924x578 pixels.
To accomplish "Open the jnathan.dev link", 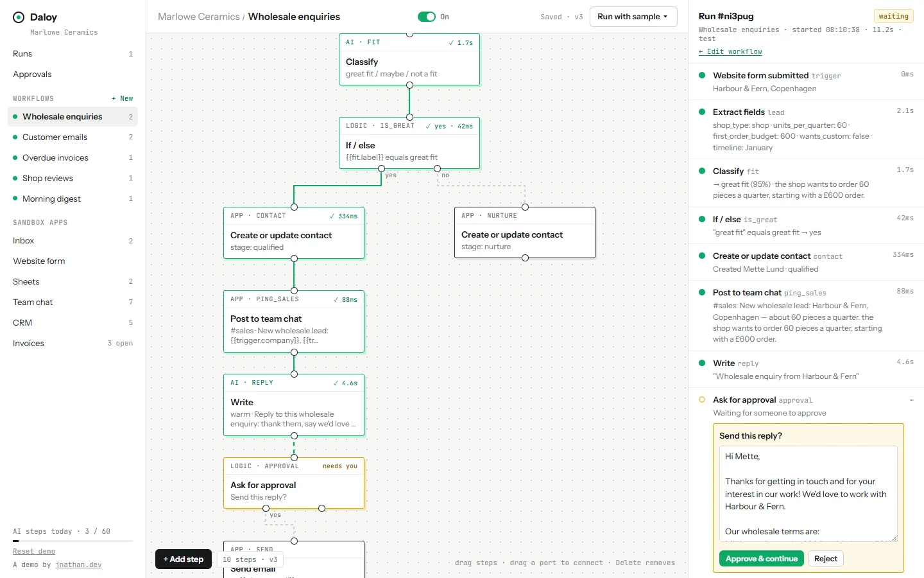I will (78, 565).
